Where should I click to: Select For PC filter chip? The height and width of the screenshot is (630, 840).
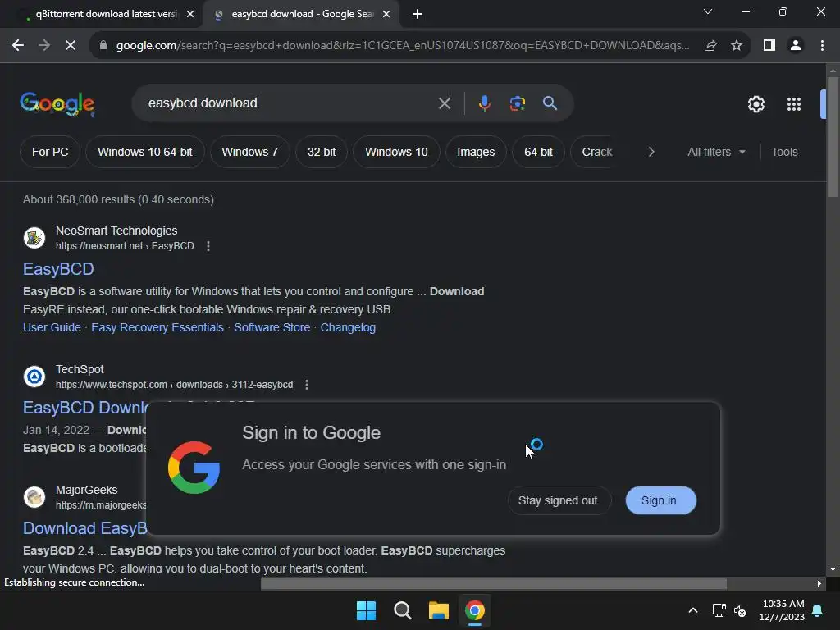[50, 152]
